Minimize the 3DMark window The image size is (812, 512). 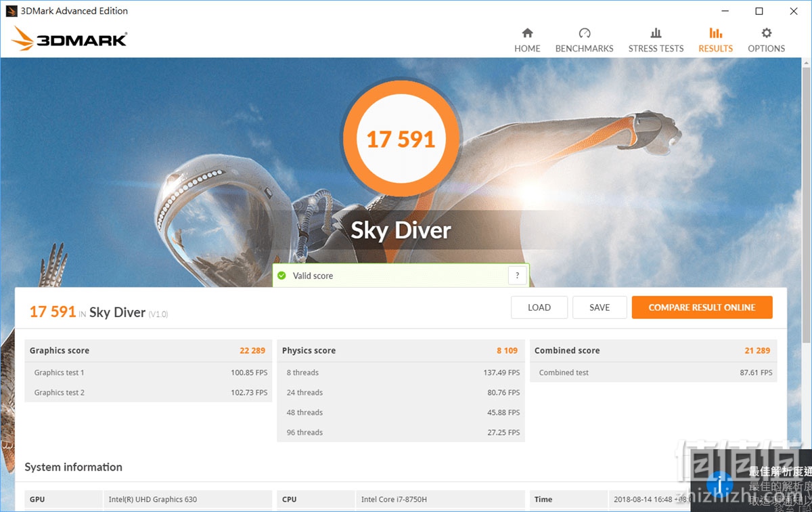(725, 11)
